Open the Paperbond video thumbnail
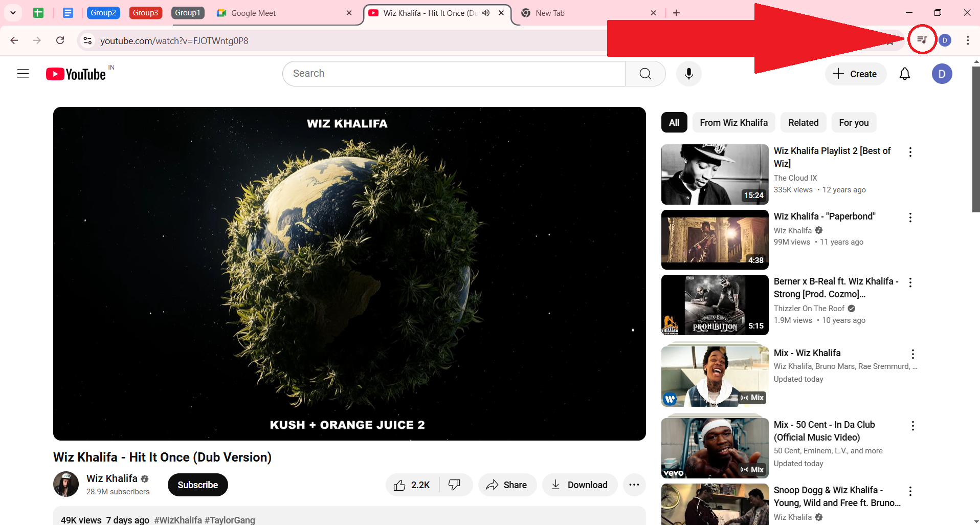The width and height of the screenshot is (980, 525). 715,239
